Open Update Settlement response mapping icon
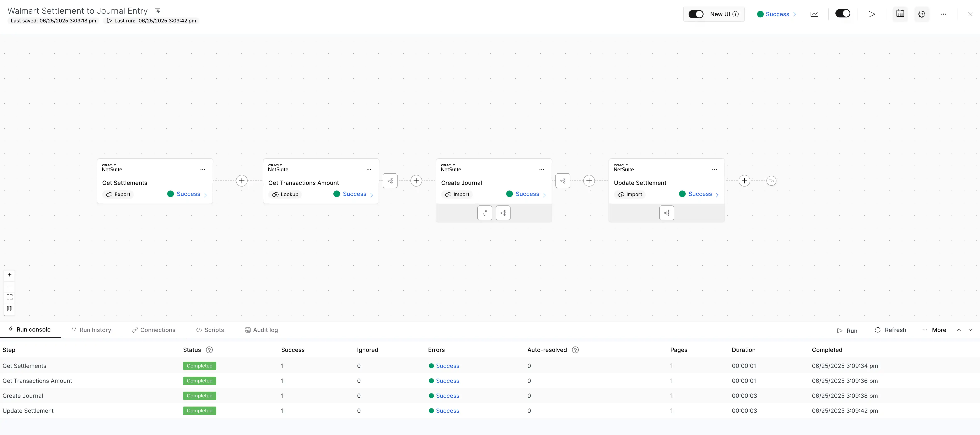980x435 pixels. coord(667,213)
